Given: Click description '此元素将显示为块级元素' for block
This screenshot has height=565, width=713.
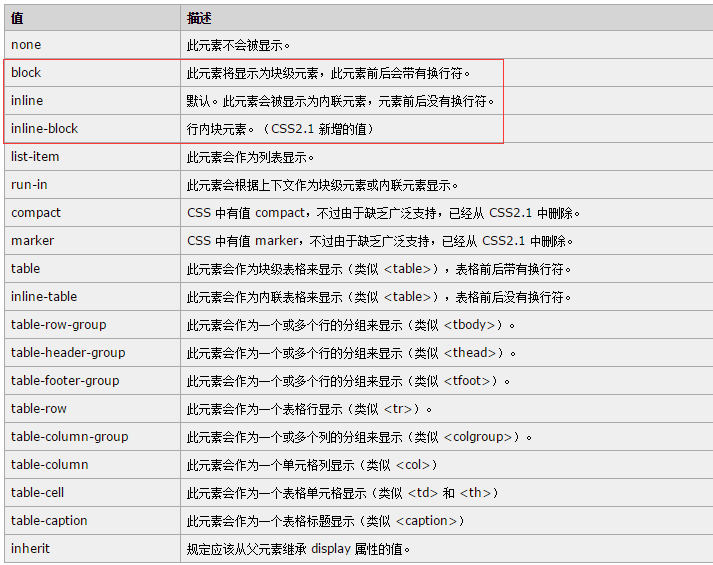Looking at the screenshot, I should pos(328,73).
